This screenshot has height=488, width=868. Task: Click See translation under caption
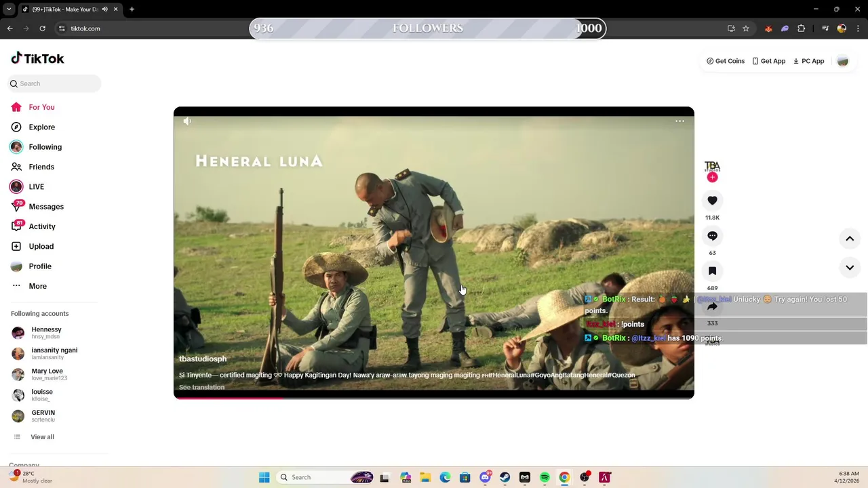tap(201, 388)
